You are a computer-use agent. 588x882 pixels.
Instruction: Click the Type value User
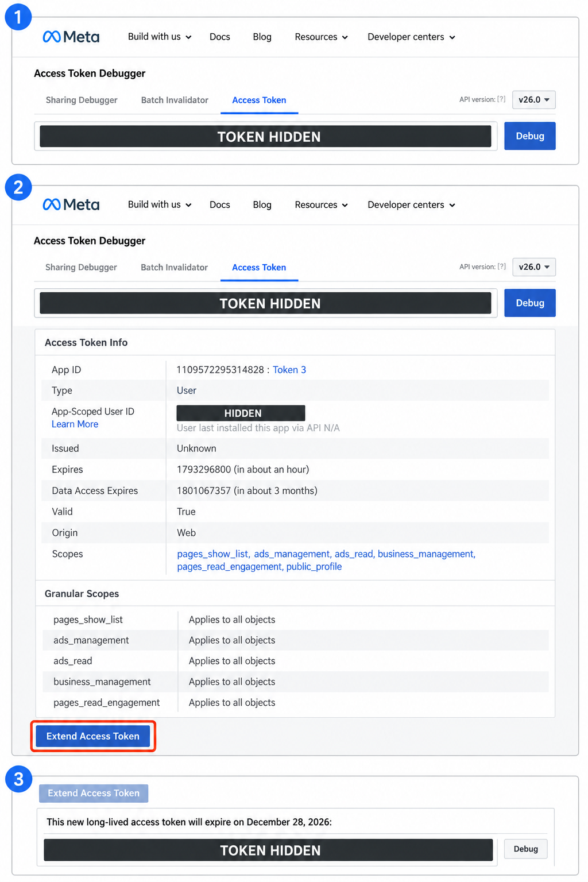187,390
